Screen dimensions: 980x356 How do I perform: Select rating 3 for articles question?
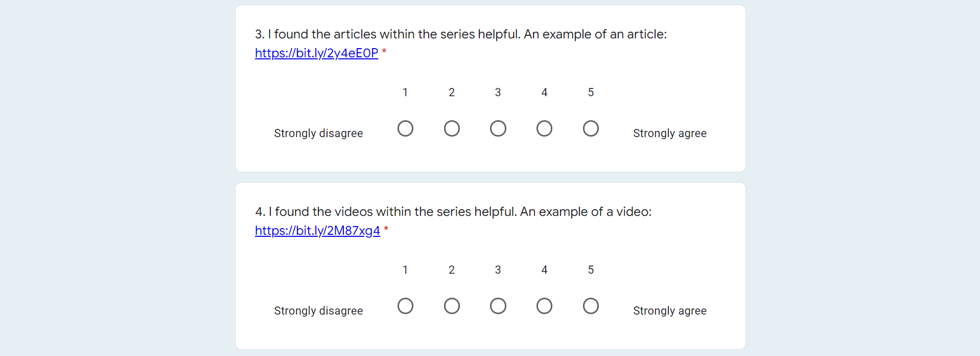coord(498,128)
